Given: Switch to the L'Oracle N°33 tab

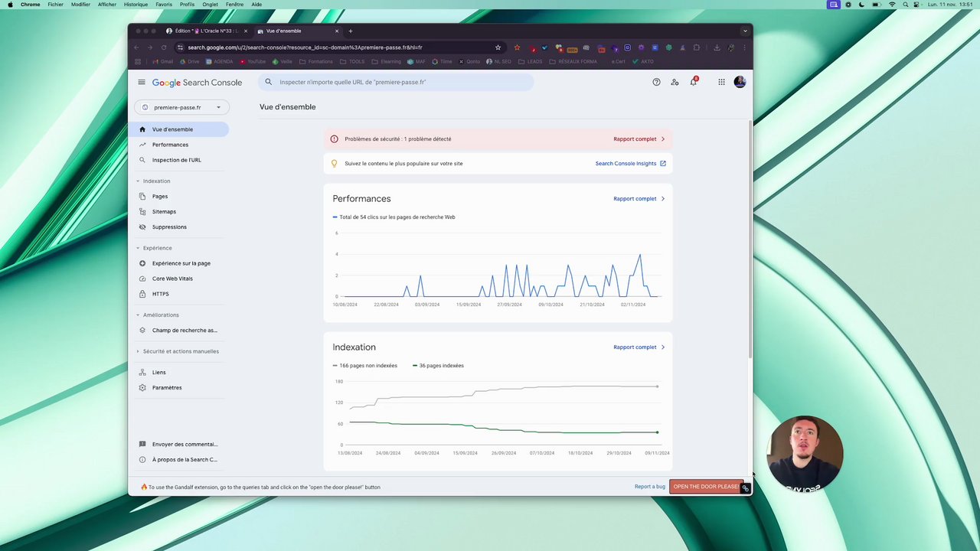Looking at the screenshot, I should pyautogui.click(x=207, y=31).
